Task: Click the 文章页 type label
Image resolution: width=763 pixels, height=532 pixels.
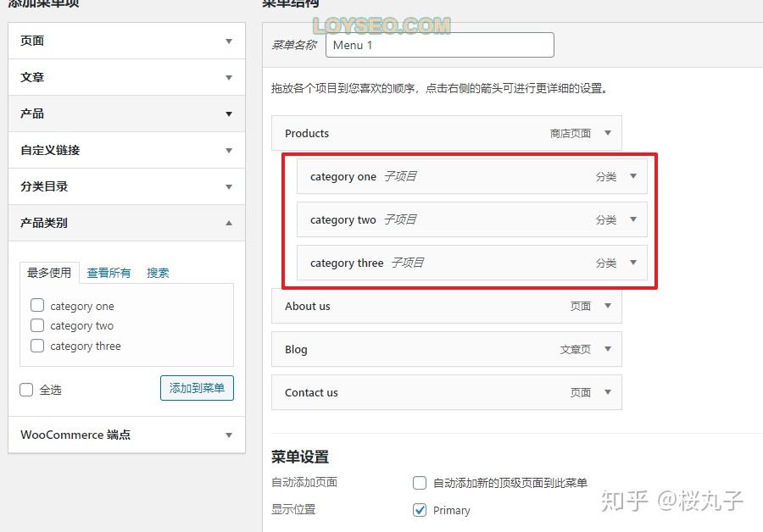Action: point(575,349)
